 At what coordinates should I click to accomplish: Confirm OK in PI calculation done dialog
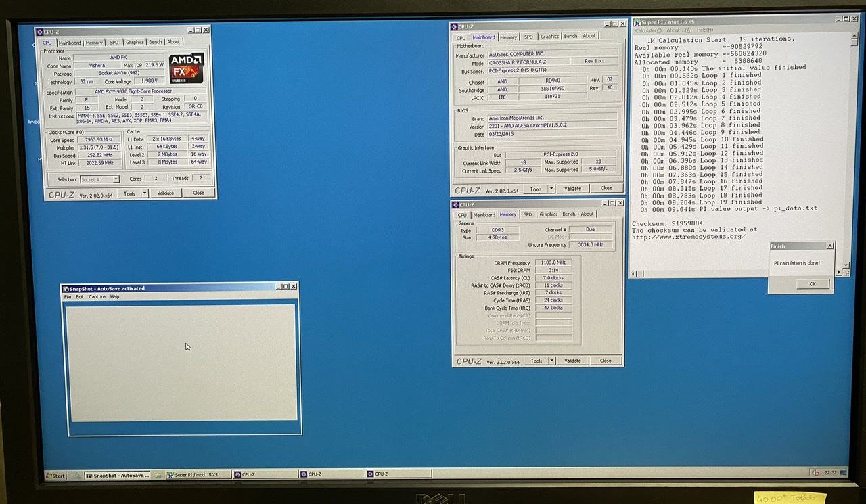[x=813, y=284]
